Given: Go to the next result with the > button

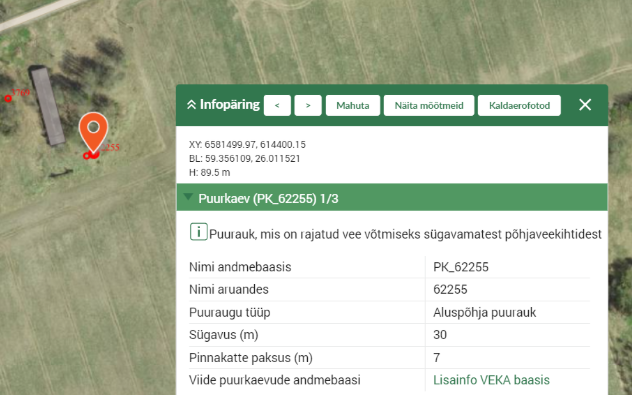Looking at the screenshot, I should (x=308, y=106).
